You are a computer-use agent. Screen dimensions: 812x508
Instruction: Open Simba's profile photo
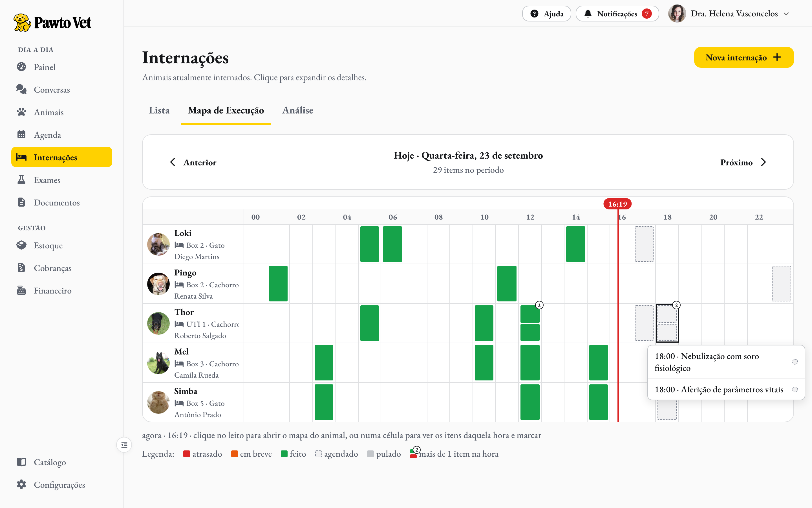tap(158, 402)
